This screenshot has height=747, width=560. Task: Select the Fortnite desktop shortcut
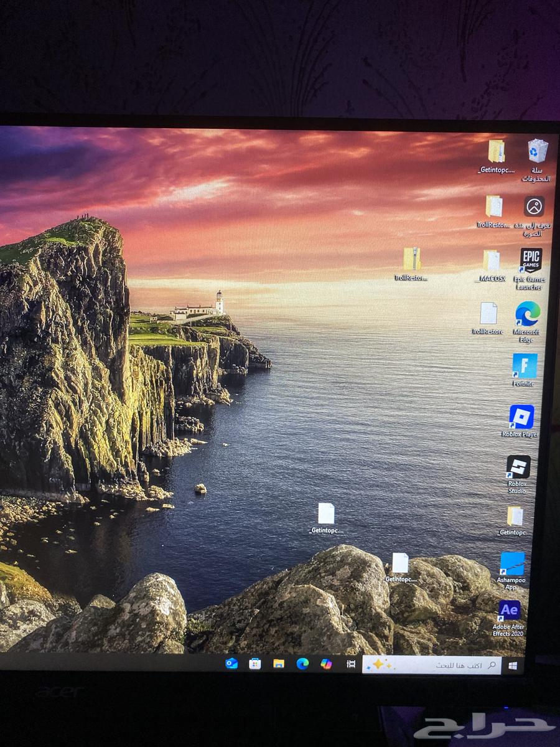(x=525, y=366)
